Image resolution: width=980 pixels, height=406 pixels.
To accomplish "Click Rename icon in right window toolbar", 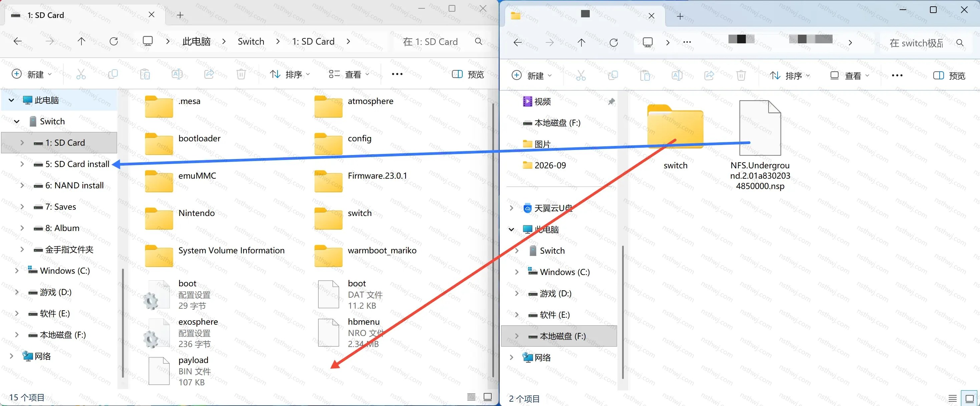I will click(x=677, y=76).
